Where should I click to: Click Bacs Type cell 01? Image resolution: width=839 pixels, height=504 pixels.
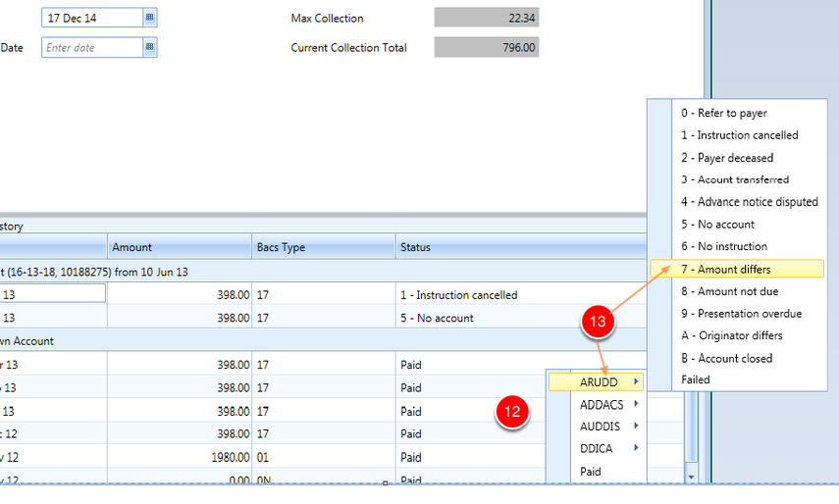pos(323,458)
